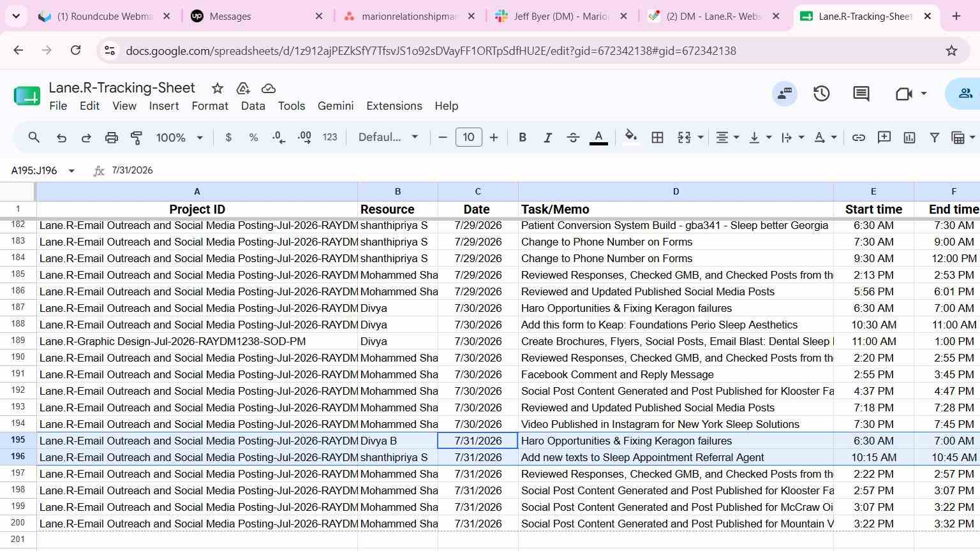Open the Extensions menu
Image resolution: width=980 pixels, height=551 pixels.
tap(394, 106)
